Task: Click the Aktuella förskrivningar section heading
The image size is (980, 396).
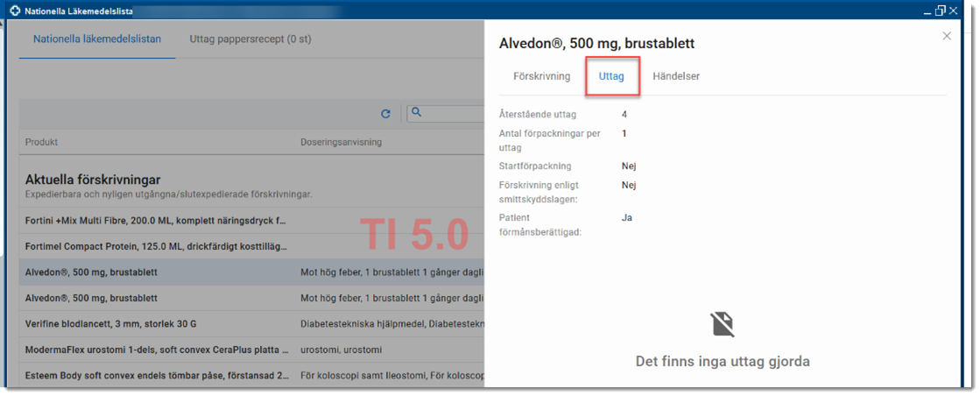Action: pyautogui.click(x=93, y=180)
